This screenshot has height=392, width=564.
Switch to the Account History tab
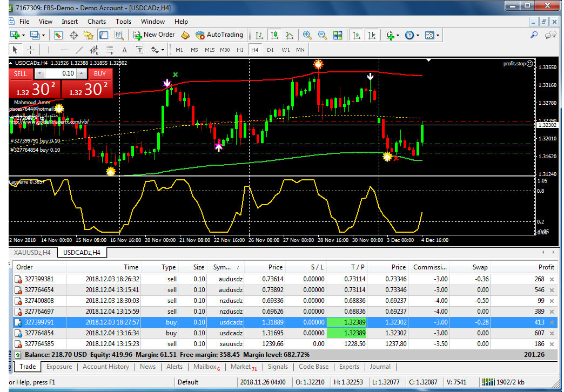click(106, 367)
